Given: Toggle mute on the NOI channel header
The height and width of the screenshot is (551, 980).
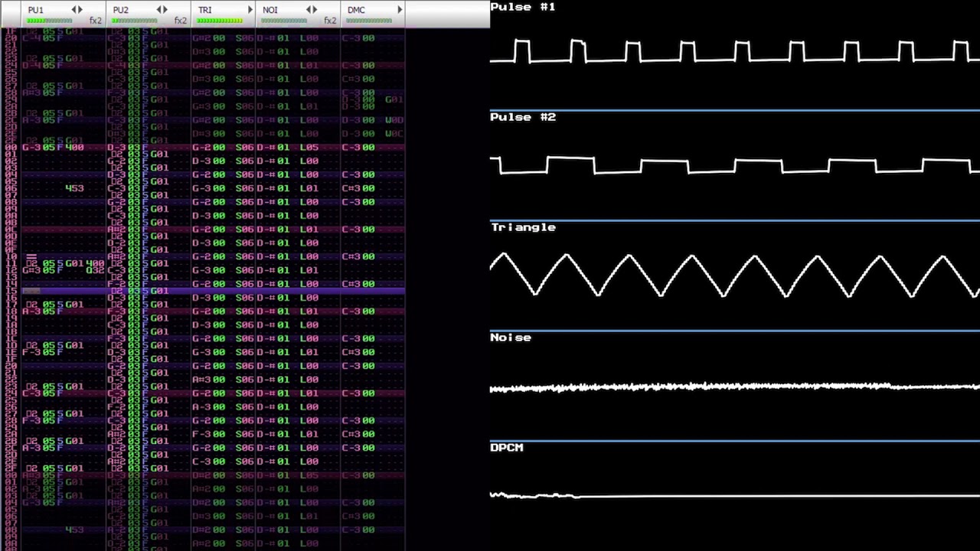Looking at the screenshot, I should [x=270, y=10].
